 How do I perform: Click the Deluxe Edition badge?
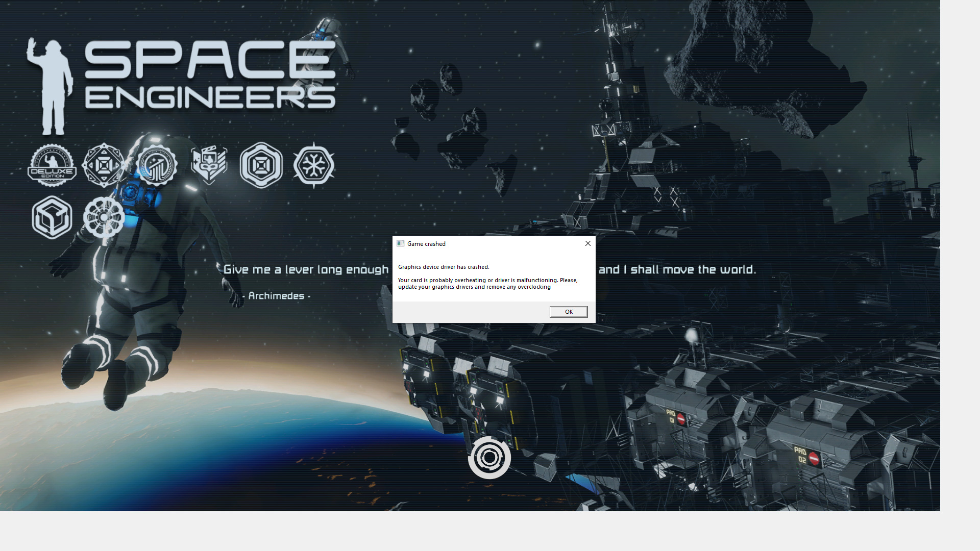52,165
